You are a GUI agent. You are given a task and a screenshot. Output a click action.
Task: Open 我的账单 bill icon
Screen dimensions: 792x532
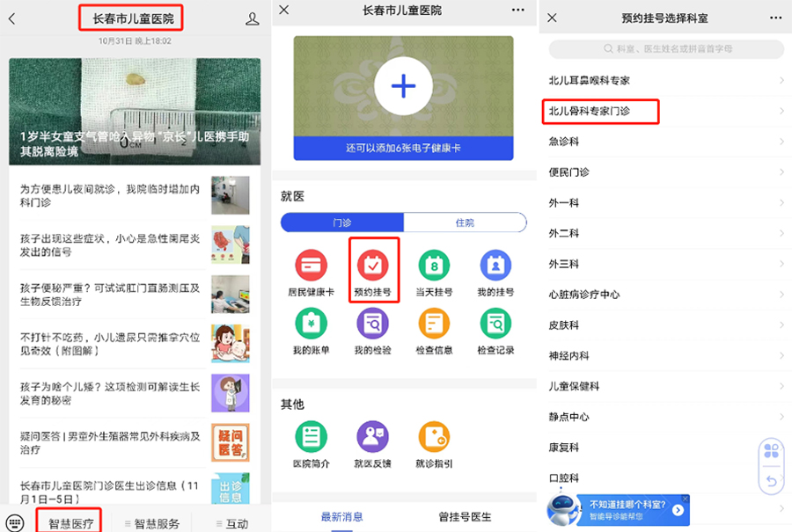coord(311,330)
